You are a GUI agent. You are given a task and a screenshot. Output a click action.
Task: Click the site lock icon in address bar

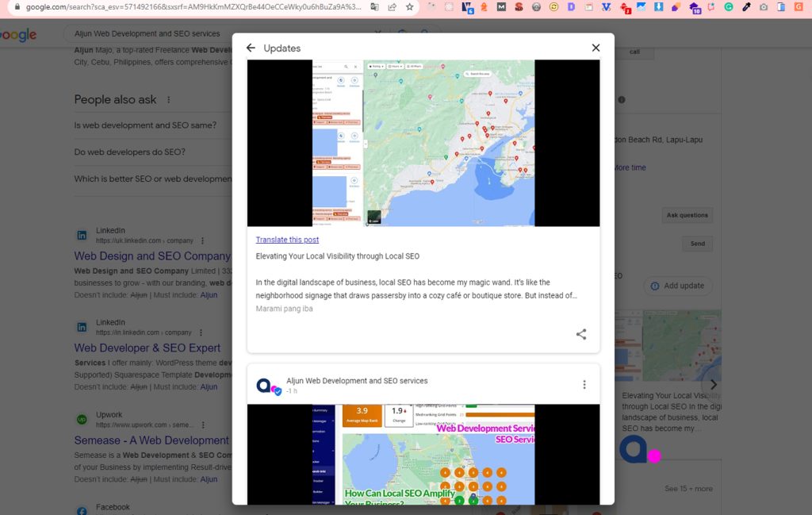[17, 7]
